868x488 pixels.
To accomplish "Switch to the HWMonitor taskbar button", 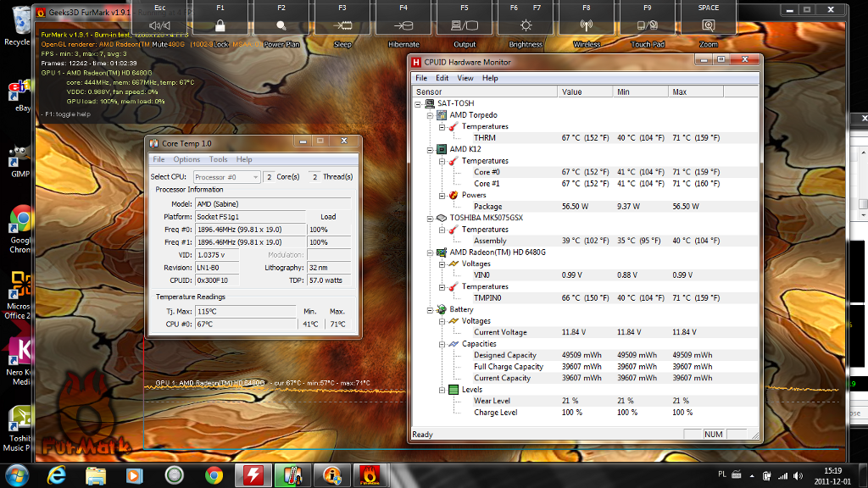I will pyautogui.click(x=253, y=475).
